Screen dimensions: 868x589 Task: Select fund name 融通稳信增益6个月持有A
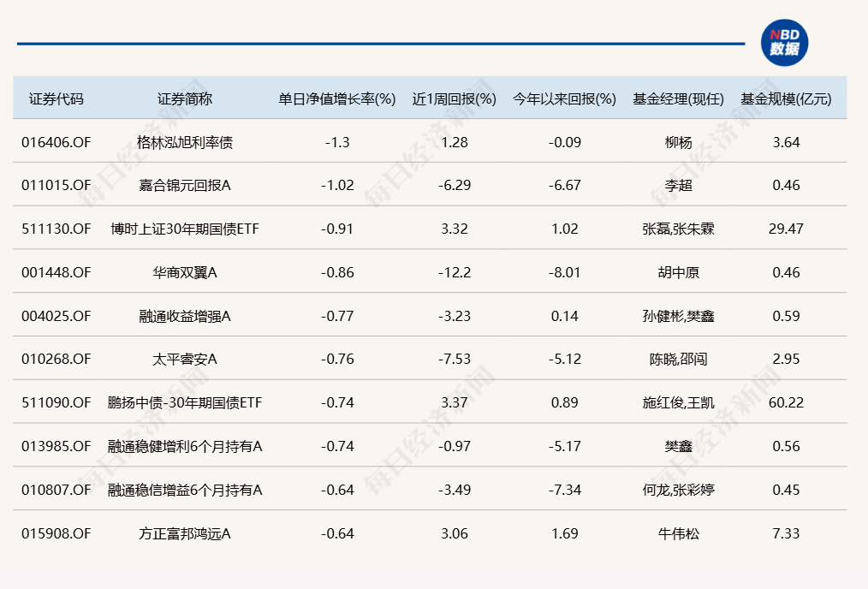(x=184, y=490)
